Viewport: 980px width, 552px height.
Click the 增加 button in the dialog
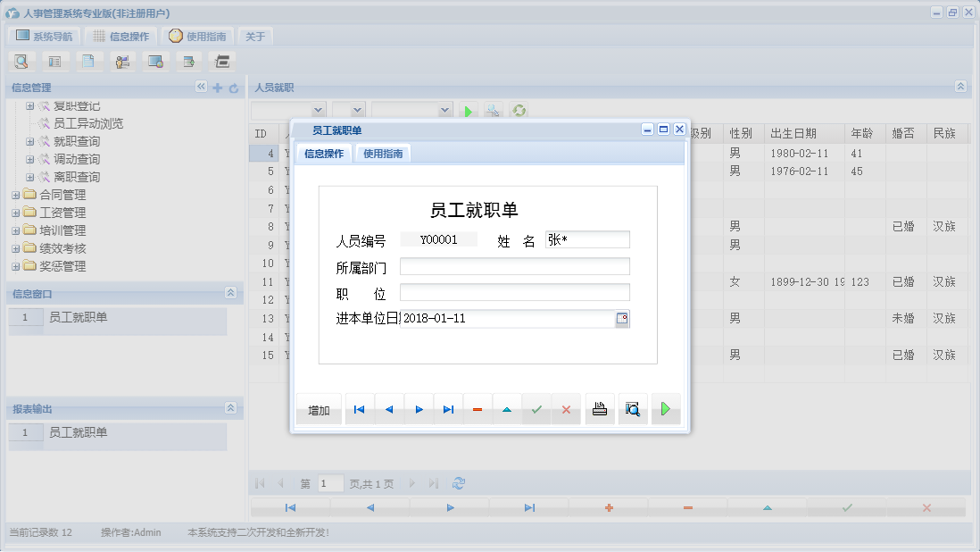(318, 408)
